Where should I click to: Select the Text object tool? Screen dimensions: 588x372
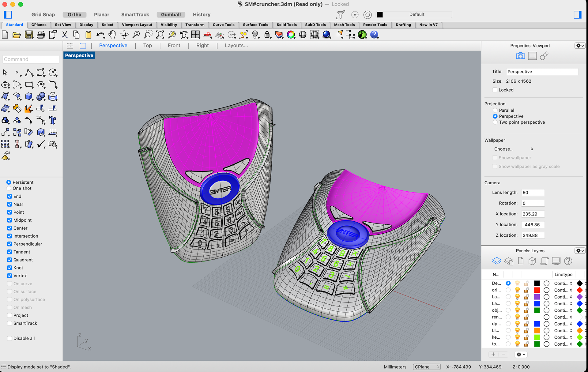coord(53,120)
